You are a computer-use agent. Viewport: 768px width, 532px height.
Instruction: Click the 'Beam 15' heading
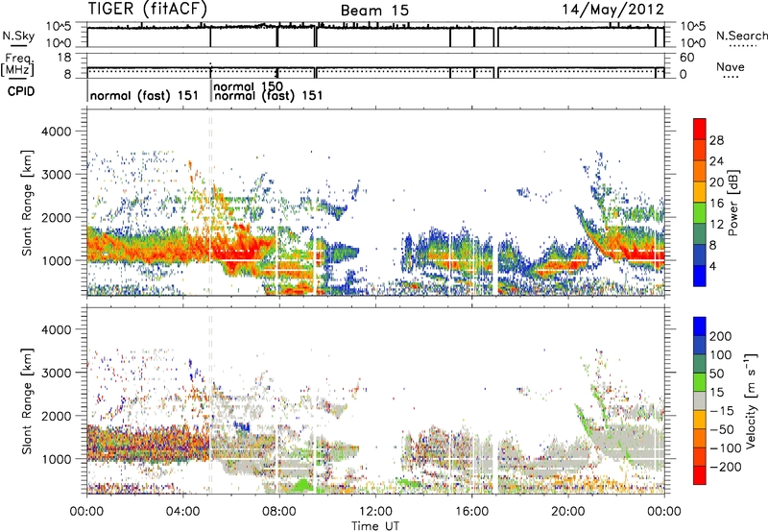pyautogui.click(x=374, y=11)
